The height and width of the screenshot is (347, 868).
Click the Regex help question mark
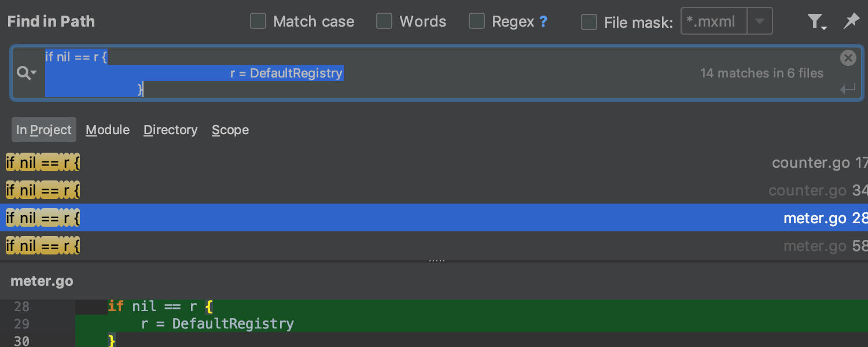[543, 22]
